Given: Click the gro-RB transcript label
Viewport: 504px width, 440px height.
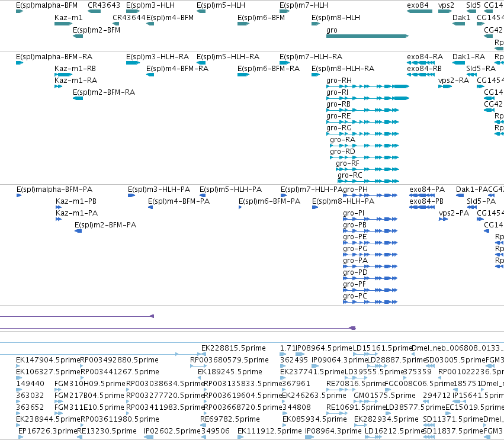Looking at the screenshot, I should 338,104.
